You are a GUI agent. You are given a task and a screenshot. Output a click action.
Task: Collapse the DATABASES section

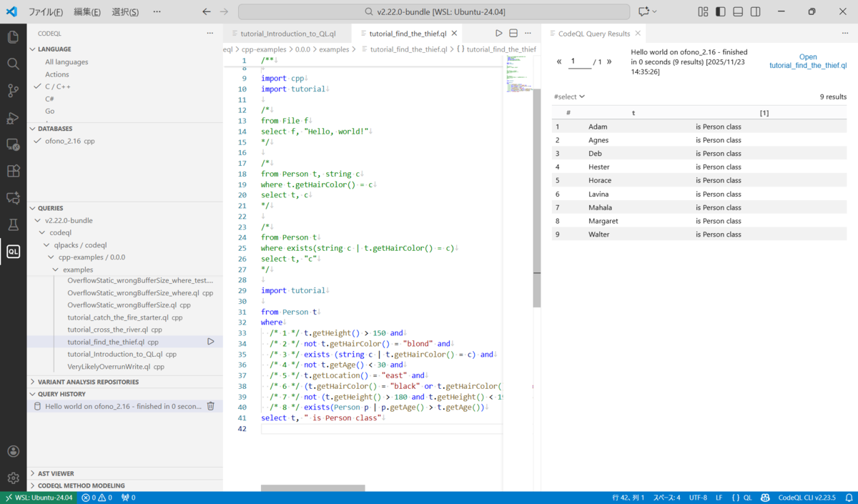click(x=55, y=129)
